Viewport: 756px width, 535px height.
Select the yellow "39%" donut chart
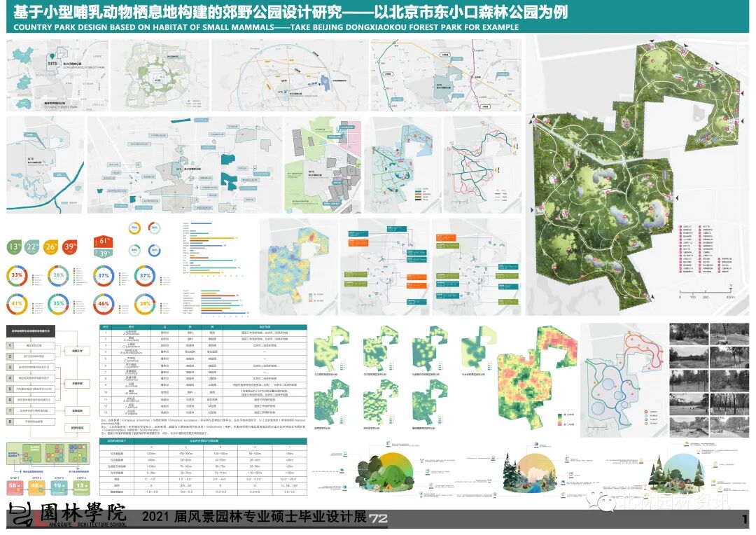point(145,305)
